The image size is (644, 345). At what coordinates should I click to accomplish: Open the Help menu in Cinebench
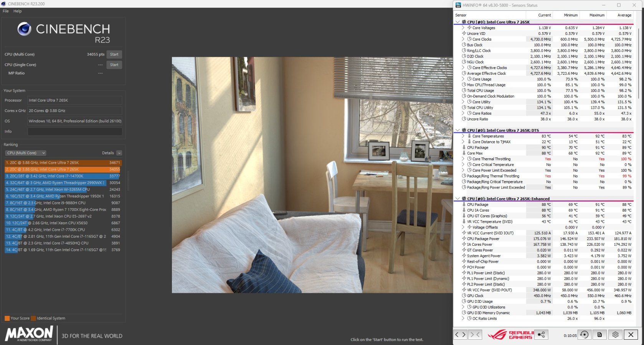click(x=18, y=11)
